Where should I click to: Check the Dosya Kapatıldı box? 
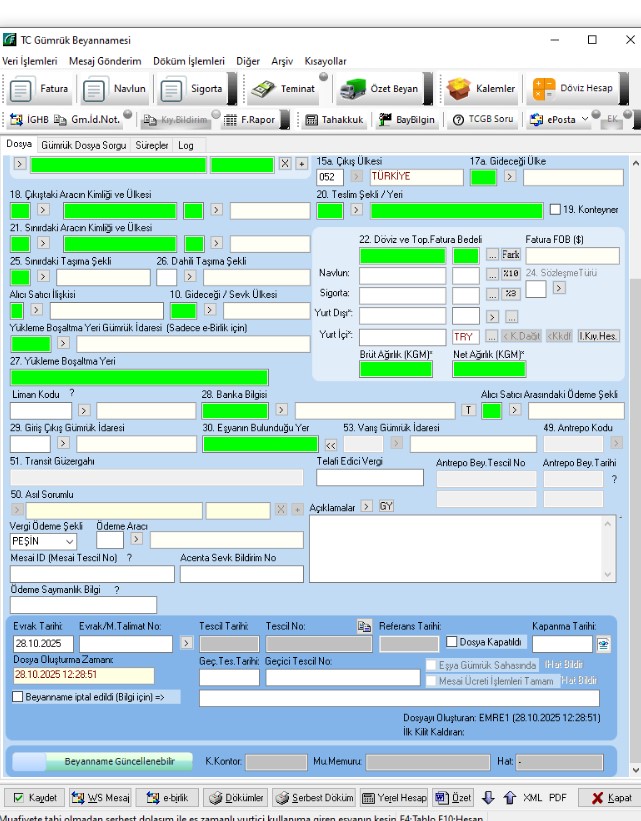click(x=452, y=642)
